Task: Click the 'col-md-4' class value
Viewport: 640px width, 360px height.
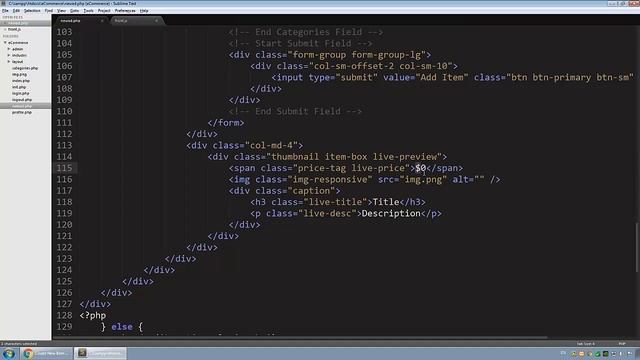Action: coord(271,146)
